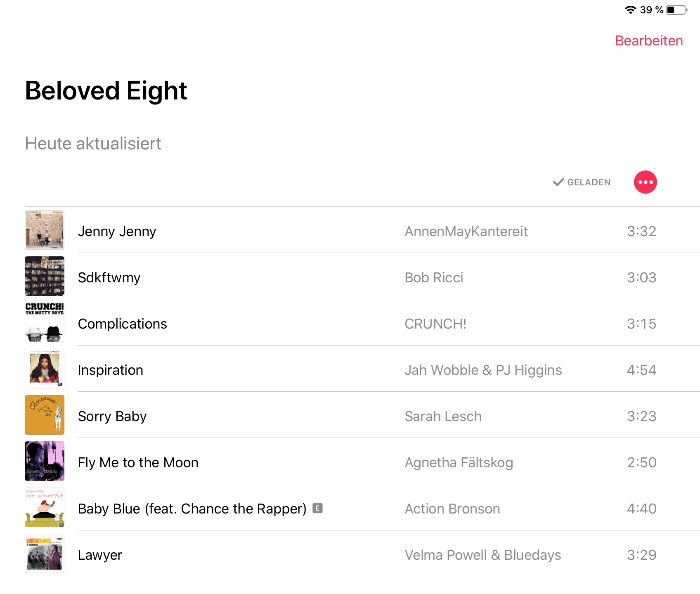The width and height of the screenshot is (700, 594).
Task: Tap artist Jah Wobble & PJ Higgins
Action: click(483, 370)
